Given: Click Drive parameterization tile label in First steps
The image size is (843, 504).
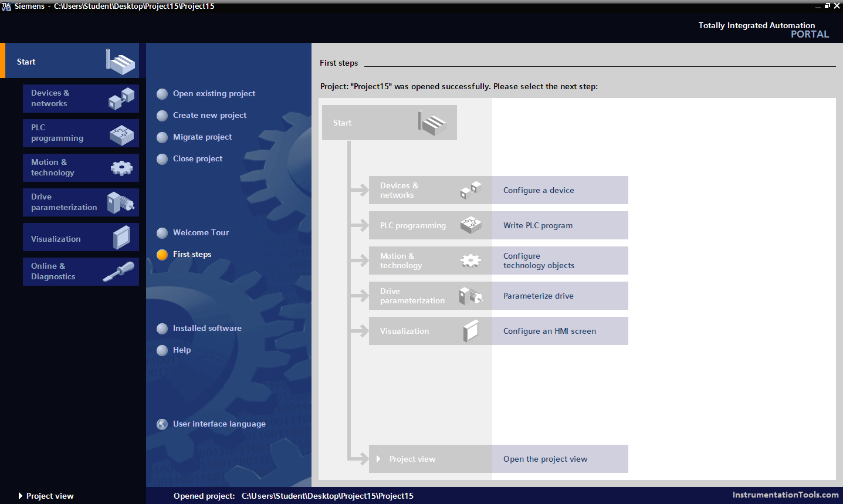Looking at the screenshot, I should coord(412,296).
